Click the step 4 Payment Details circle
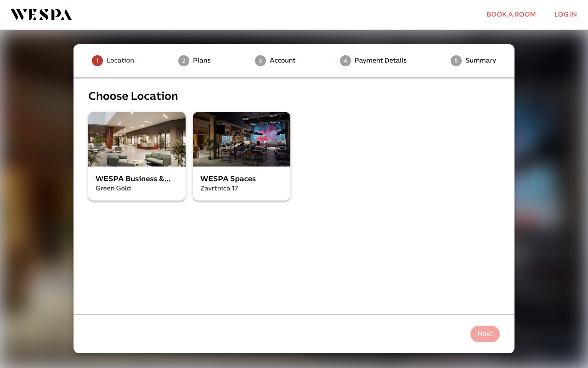Image resolution: width=588 pixels, height=368 pixels. click(345, 60)
